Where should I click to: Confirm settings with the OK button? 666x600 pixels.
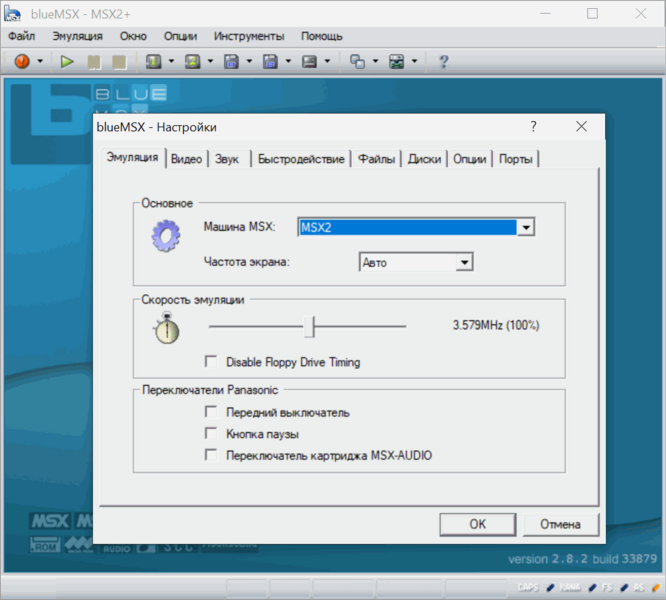coord(478,524)
